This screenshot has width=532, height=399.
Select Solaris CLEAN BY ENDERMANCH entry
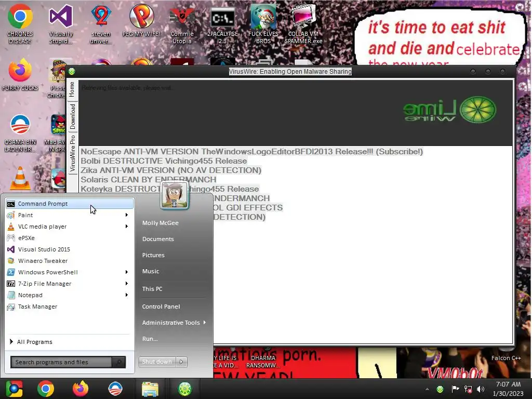pos(148,179)
